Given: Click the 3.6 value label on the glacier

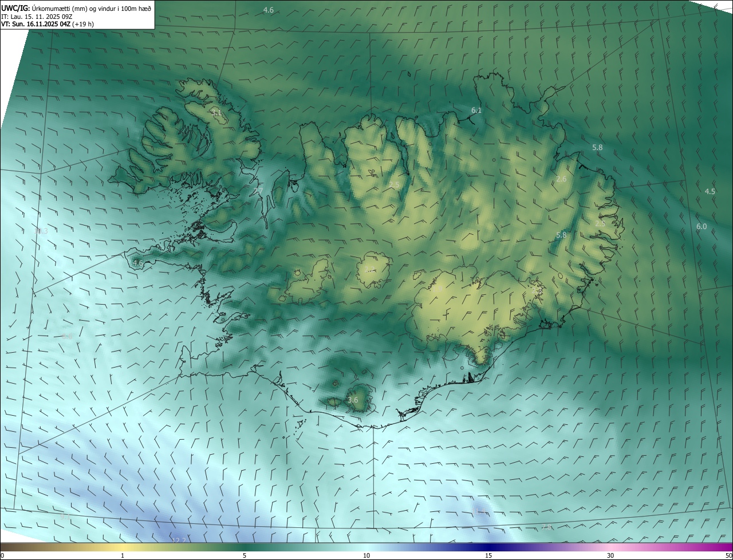Looking at the screenshot, I should point(353,400).
